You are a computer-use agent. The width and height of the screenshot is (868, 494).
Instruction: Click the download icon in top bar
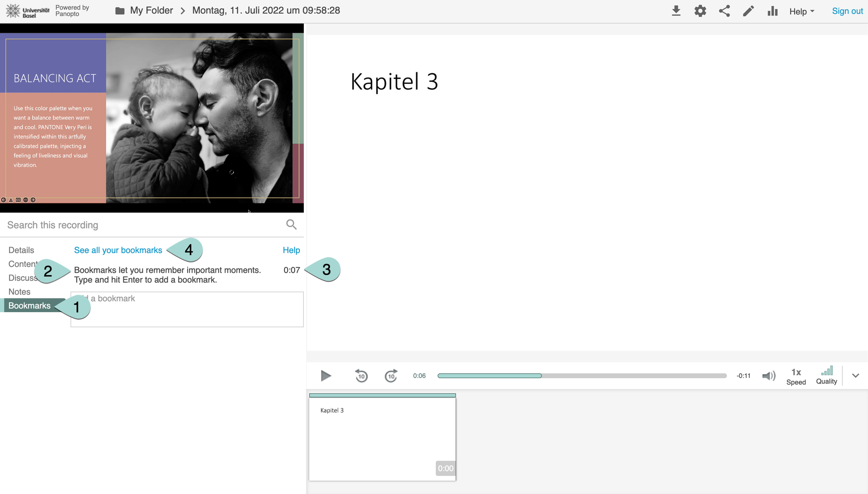click(x=676, y=11)
